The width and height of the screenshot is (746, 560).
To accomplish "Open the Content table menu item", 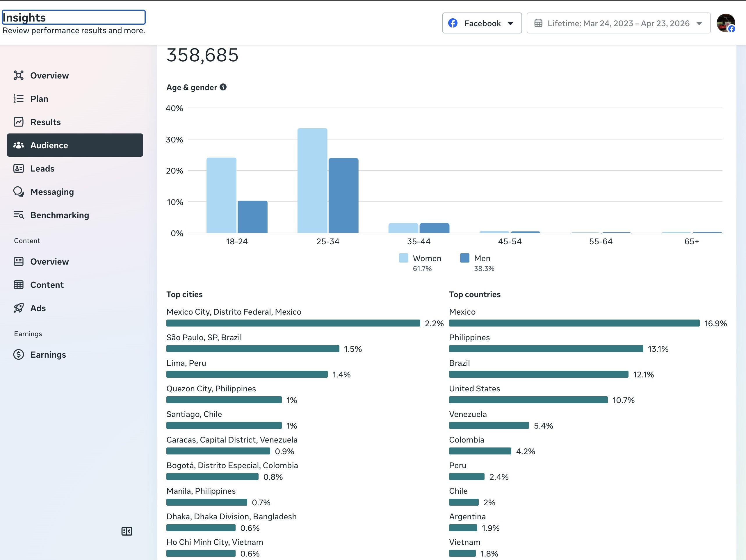I will tap(47, 285).
